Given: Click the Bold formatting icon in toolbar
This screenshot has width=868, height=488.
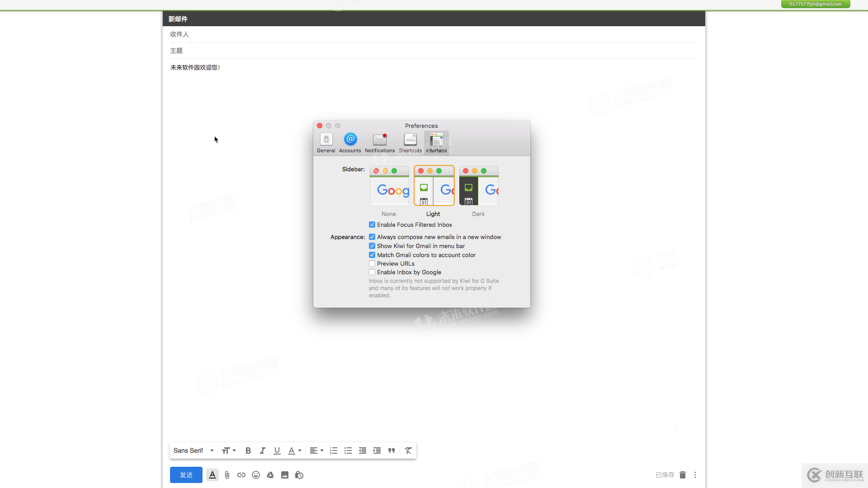Looking at the screenshot, I should click(x=248, y=450).
